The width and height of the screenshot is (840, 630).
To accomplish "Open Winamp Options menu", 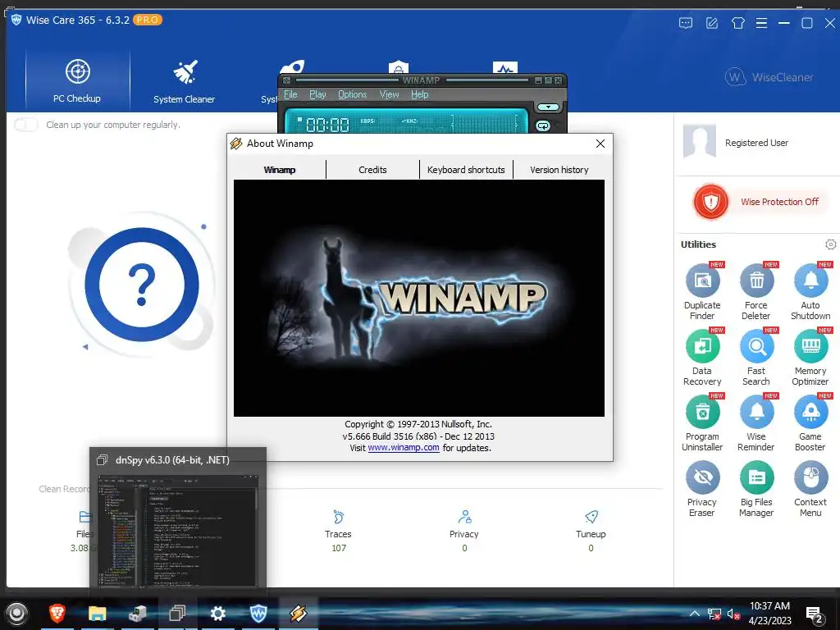I will coord(353,94).
